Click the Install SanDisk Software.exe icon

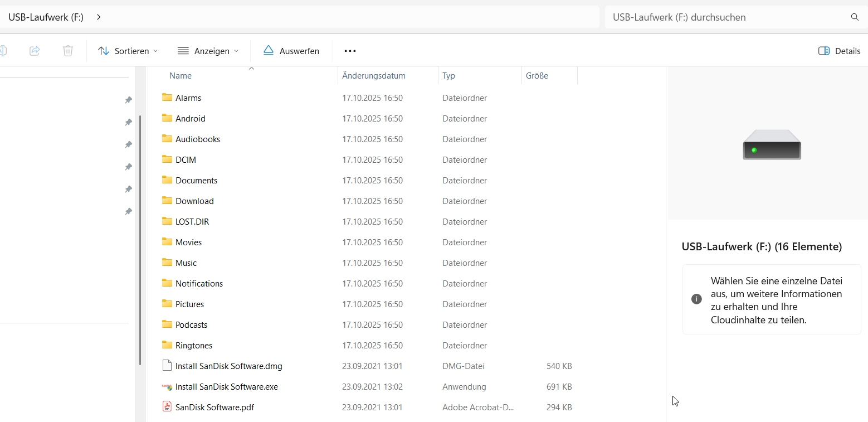(167, 386)
